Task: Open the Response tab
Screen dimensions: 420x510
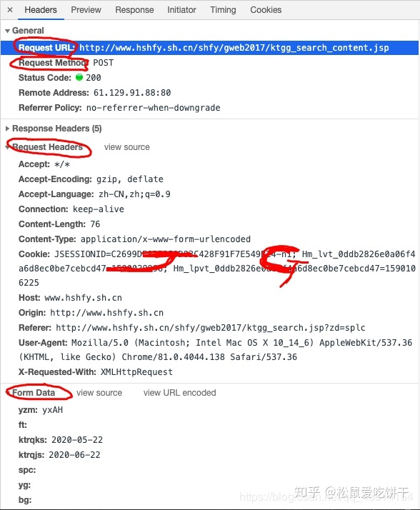Action: click(134, 10)
